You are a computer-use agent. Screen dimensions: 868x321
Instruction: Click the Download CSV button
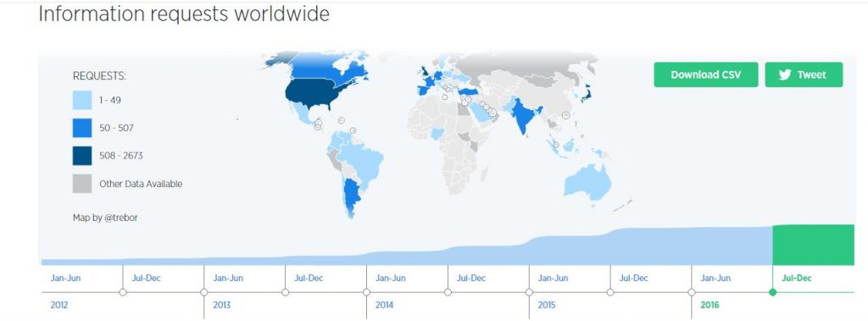(706, 75)
